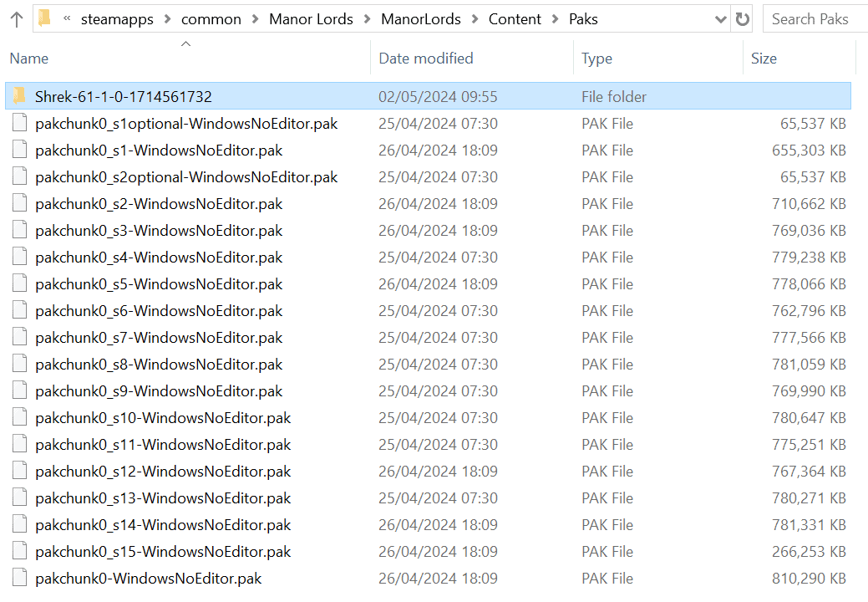Expand subfolders arrow after Content
The height and width of the screenshot is (602, 868).
coord(556,19)
